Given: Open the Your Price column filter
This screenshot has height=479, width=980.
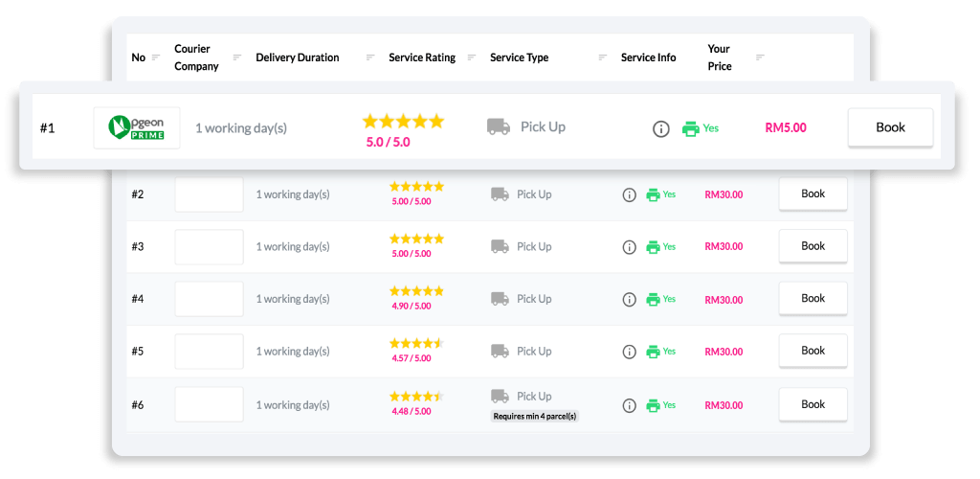Looking at the screenshot, I should pyautogui.click(x=760, y=57).
